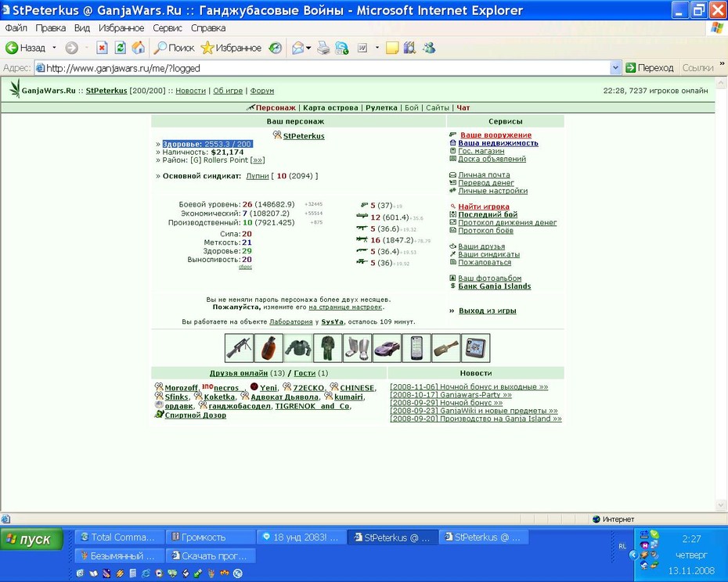Open the Сервис menu
The image size is (728, 582).
pyautogui.click(x=168, y=28)
